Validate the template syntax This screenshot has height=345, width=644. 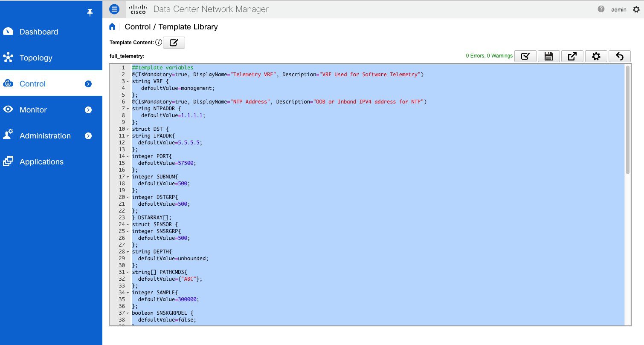pyautogui.click(x=525, y=56)
